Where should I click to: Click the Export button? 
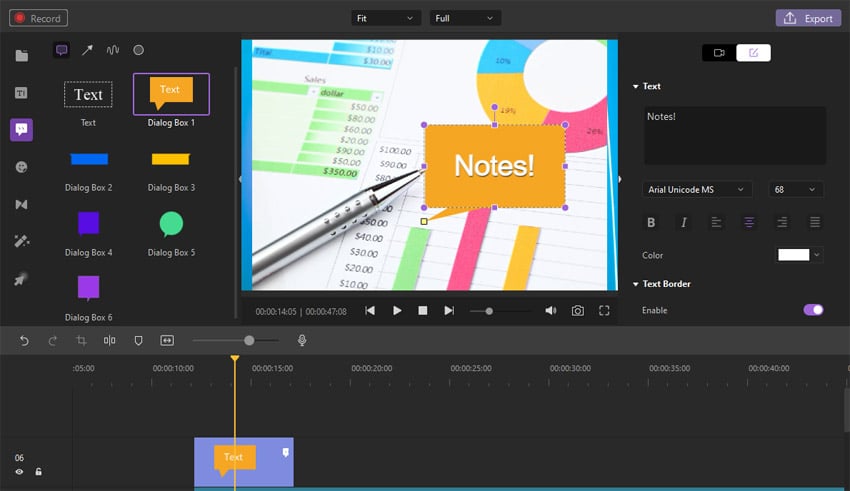(x=808, y=18)
